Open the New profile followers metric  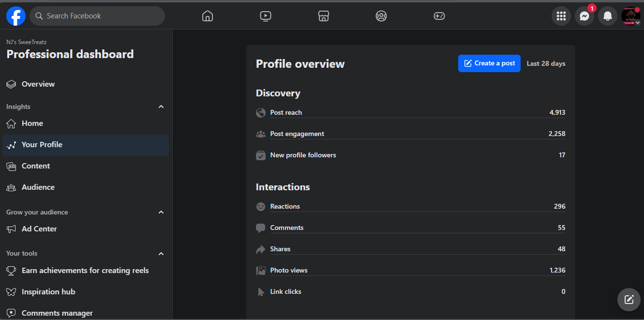tap(410, 155)
